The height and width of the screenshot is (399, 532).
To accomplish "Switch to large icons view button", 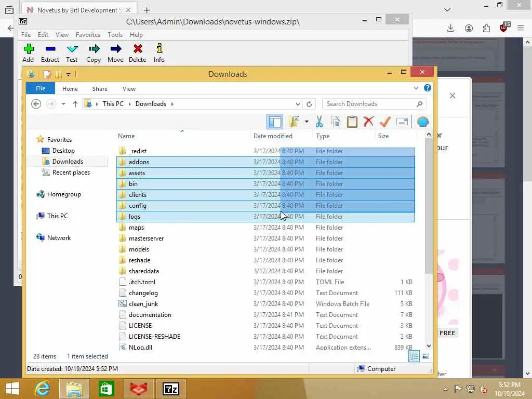I will 425,356.
